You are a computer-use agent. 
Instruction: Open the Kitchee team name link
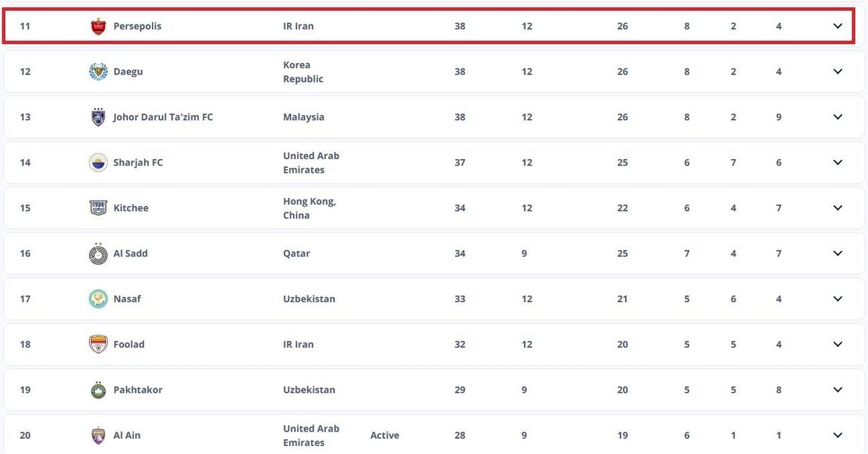tap(131, 208)
